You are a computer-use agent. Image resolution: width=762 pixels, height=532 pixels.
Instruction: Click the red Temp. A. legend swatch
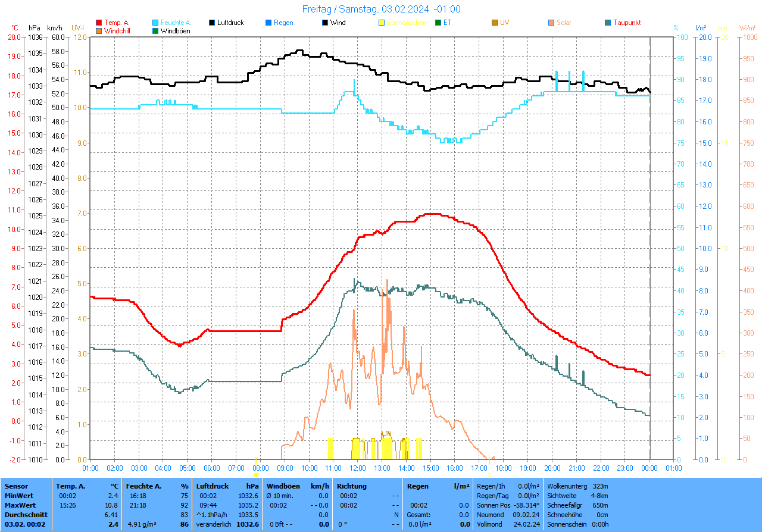pyautogui.click(x=99, y=23)
